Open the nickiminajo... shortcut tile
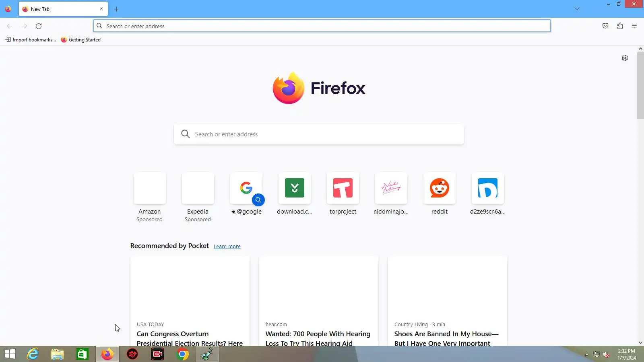The image size is (644, 362). coord(391,194)
